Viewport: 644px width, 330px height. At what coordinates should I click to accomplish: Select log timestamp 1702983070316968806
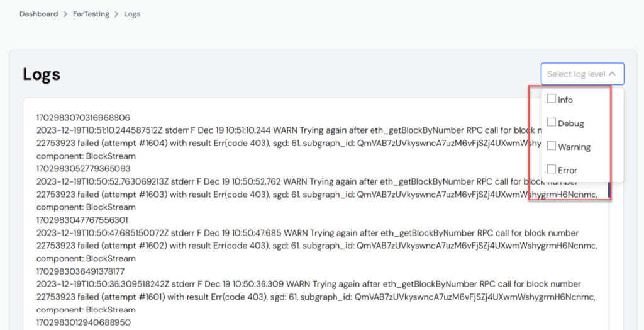tap(84, 118)
